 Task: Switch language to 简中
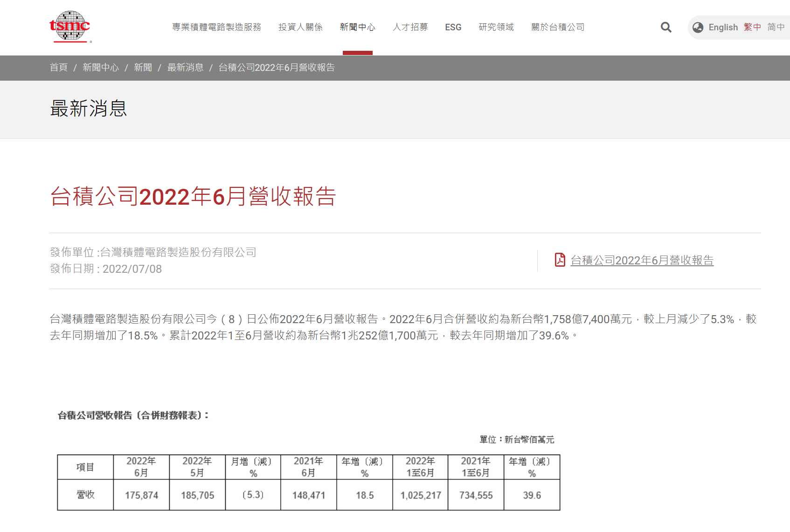click(x=775, y=27)
